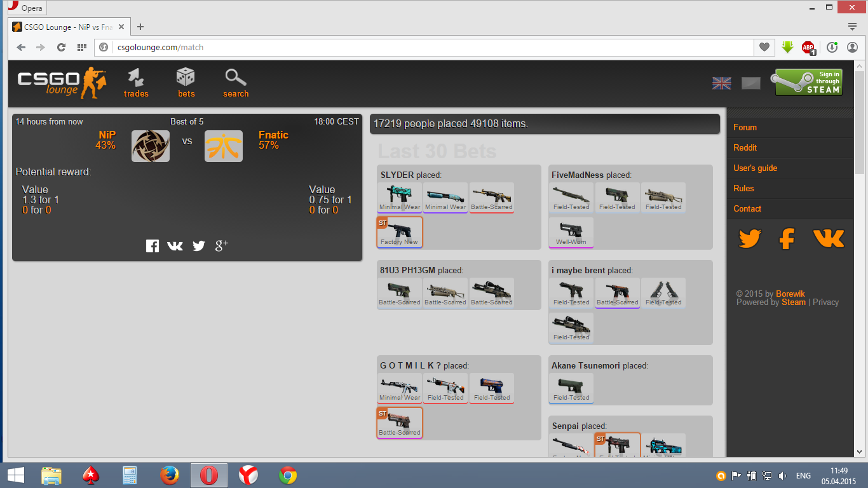
Task: Share match on Twitter icon
Action: point(199,246)
